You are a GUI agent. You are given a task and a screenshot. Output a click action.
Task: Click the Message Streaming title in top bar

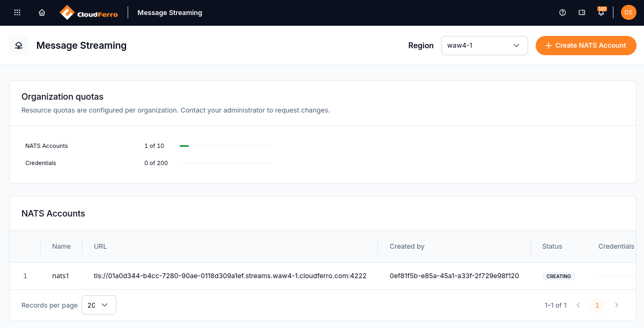click(x=170, y=12)
